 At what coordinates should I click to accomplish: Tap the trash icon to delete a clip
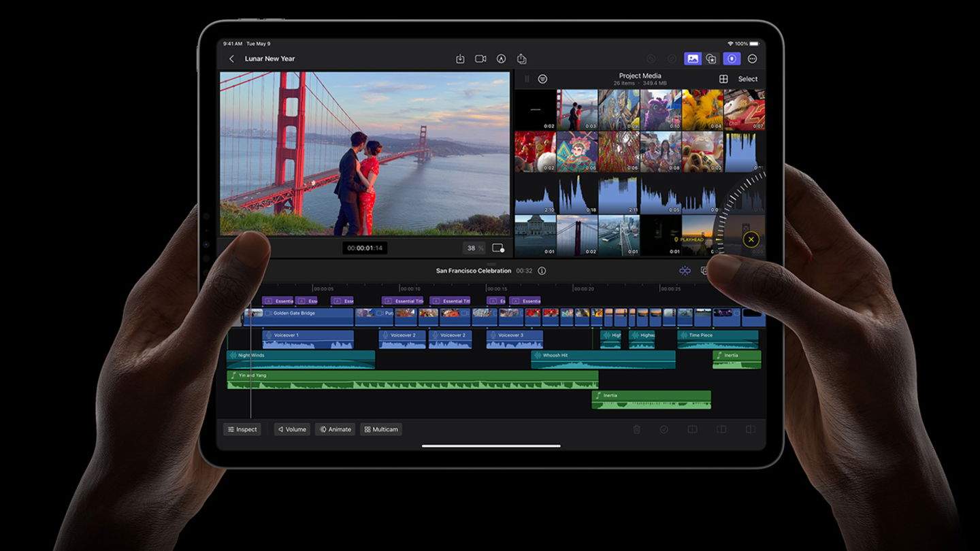[x=636, y=429]
